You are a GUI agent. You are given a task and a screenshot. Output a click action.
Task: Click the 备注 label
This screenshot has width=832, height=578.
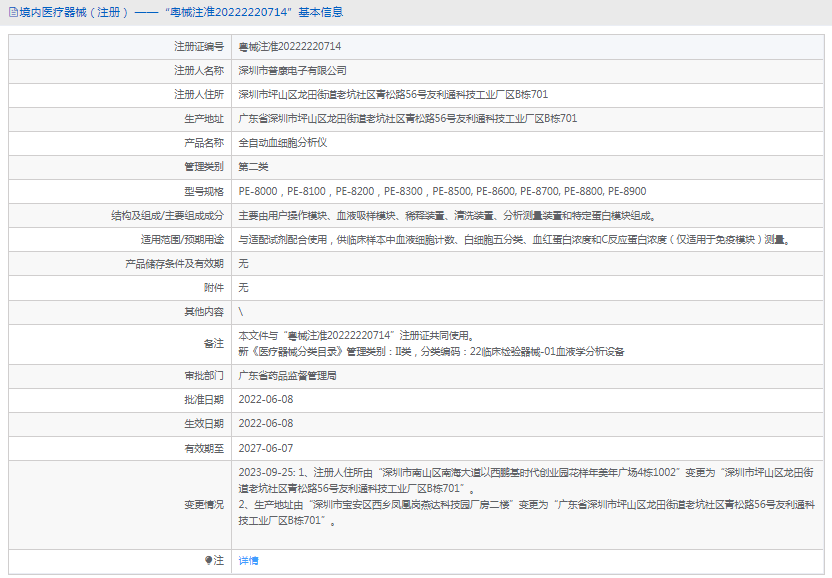click(x=214, y=344)
